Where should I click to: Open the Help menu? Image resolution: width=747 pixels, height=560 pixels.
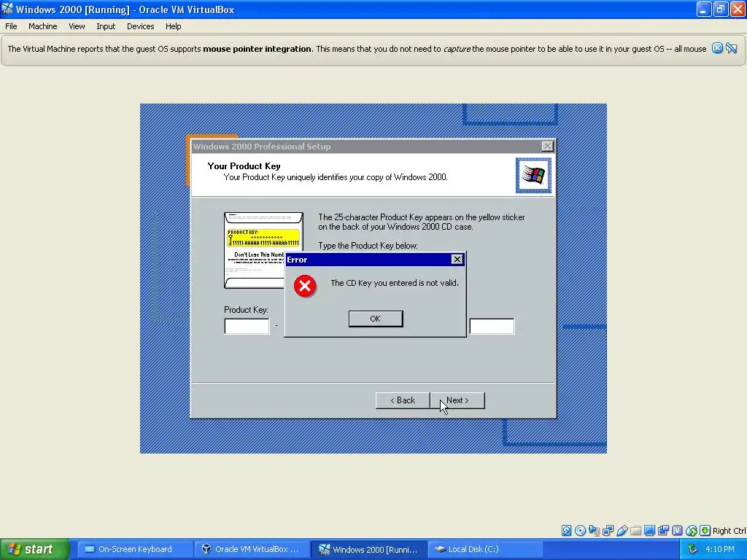tap(174, 26)
